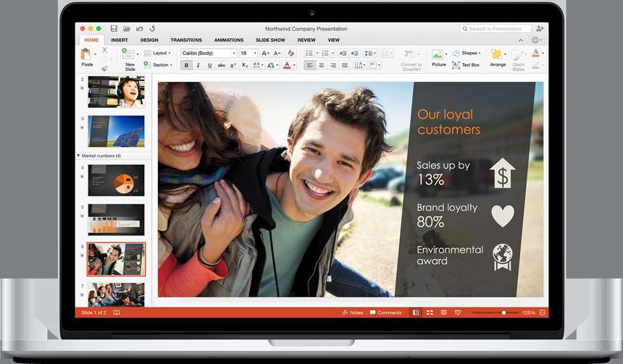The width and height of the screenshot is (623, 364).
Task: Show the Notes pane
Action: click(352, 313)
